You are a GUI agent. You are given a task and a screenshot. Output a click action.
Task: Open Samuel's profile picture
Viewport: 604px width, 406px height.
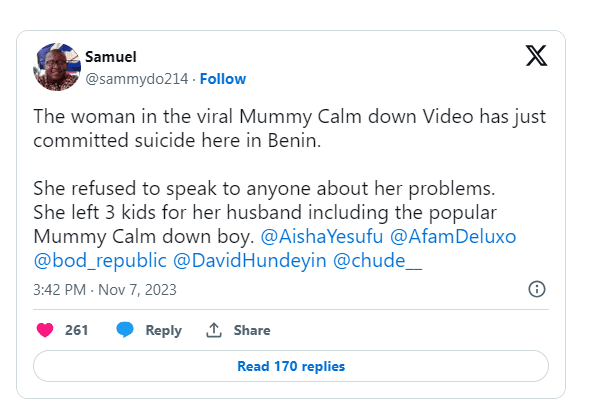[57, 66]
